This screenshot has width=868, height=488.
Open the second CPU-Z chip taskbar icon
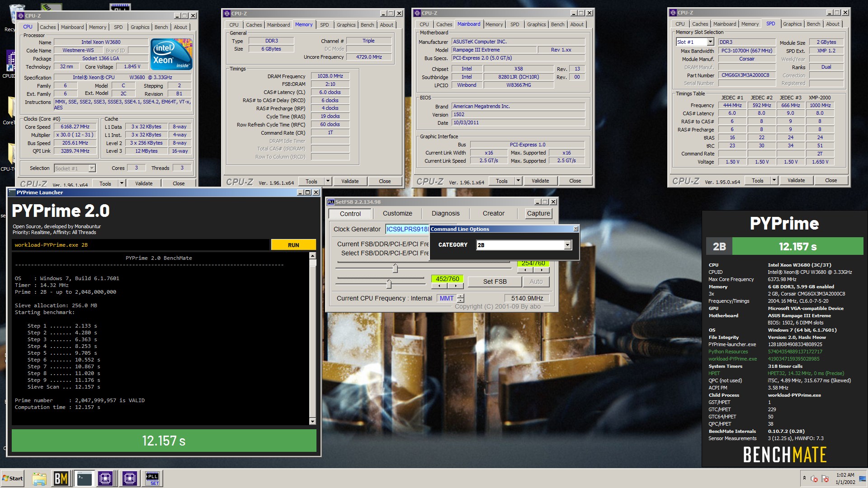coord(129,478)
